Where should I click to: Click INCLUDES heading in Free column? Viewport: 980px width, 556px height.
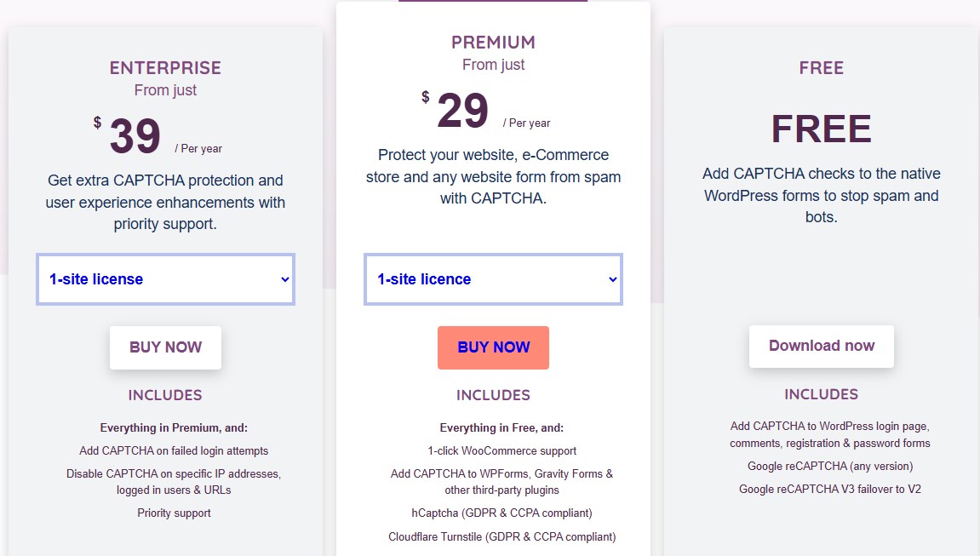(x=822, y=394)
